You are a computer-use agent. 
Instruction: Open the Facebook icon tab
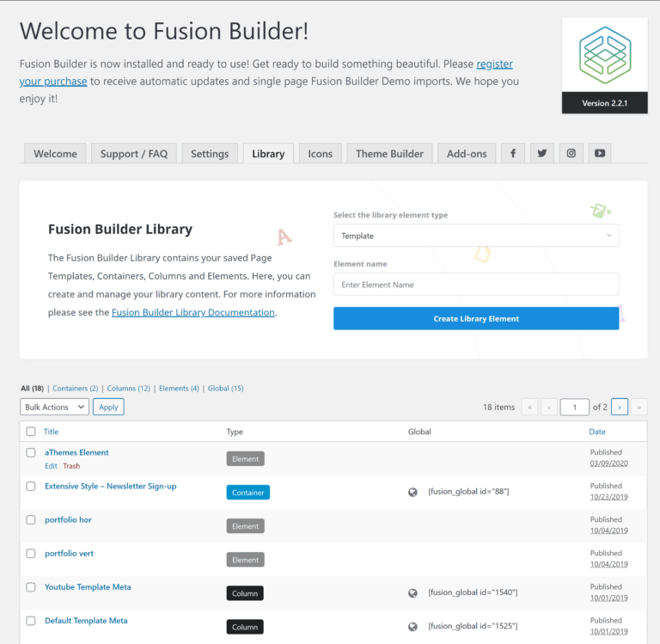513,153
